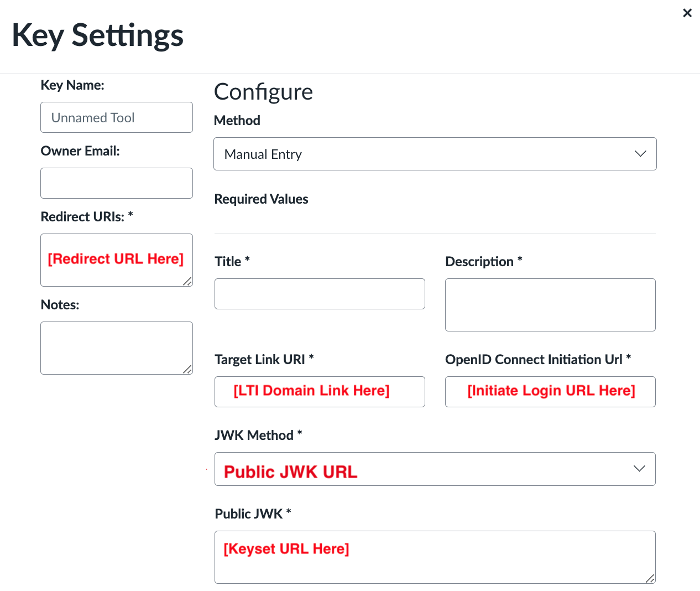Viewport: 700px width, 591px height.
Task: Click the Configure heading
Action: [263, 92]
